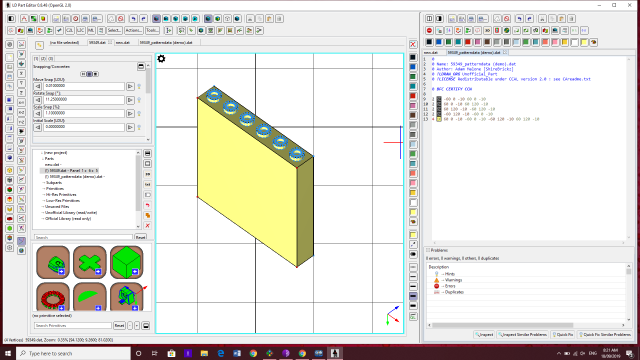Open File Explorer from the Windows taskbar
The image size is (640, 360).
[x=204, y=353]
